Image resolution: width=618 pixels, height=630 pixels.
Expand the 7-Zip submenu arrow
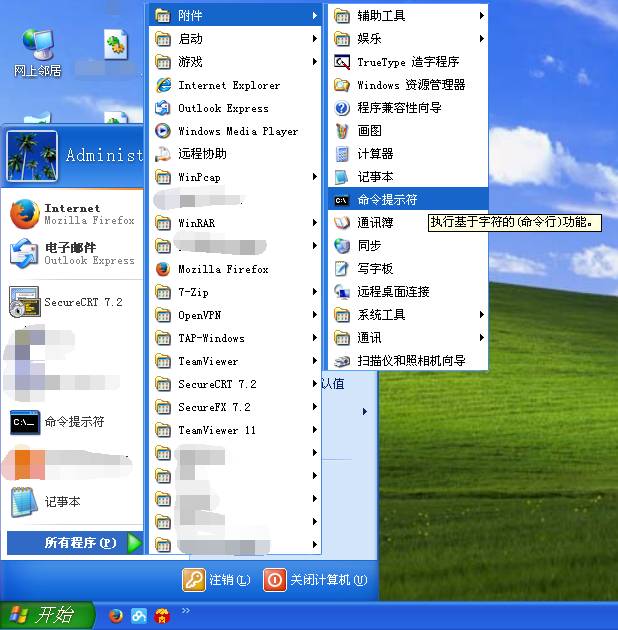(315, 292)
